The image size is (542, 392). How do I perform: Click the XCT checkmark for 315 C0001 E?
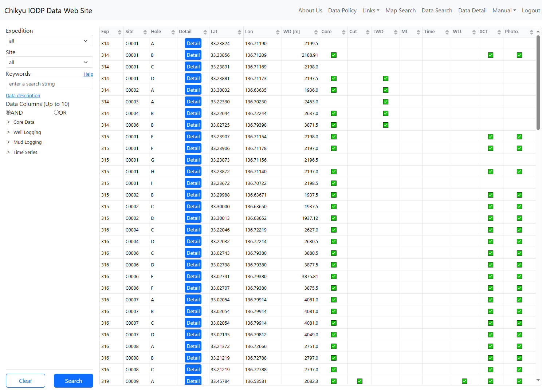[x=491, y=136]
